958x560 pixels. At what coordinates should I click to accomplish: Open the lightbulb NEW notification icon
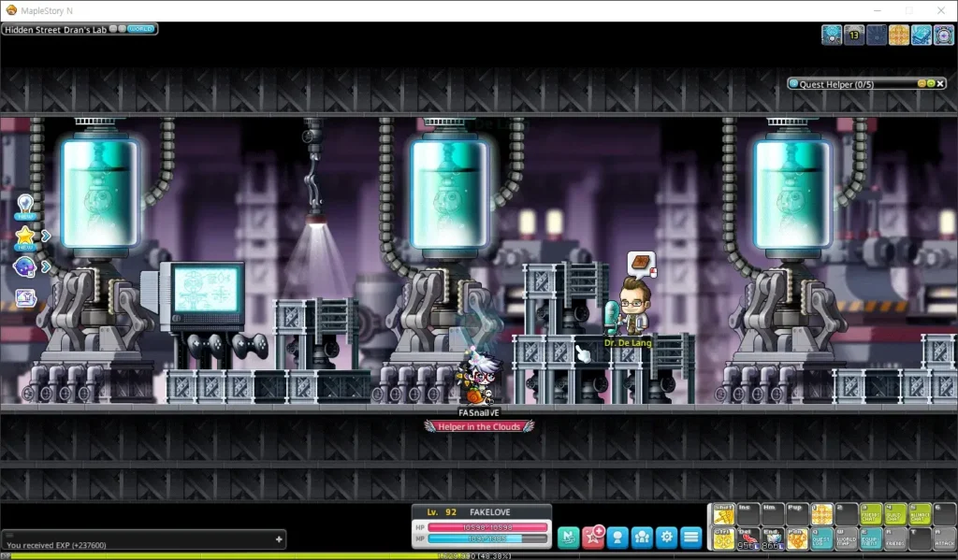pos(25,207)
